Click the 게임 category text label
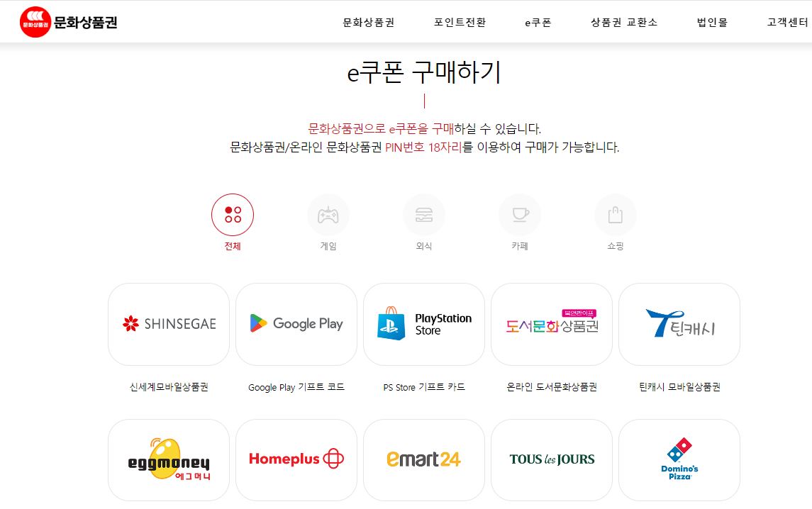The width and height of the screenshot is (812, 509). (328, 246)
